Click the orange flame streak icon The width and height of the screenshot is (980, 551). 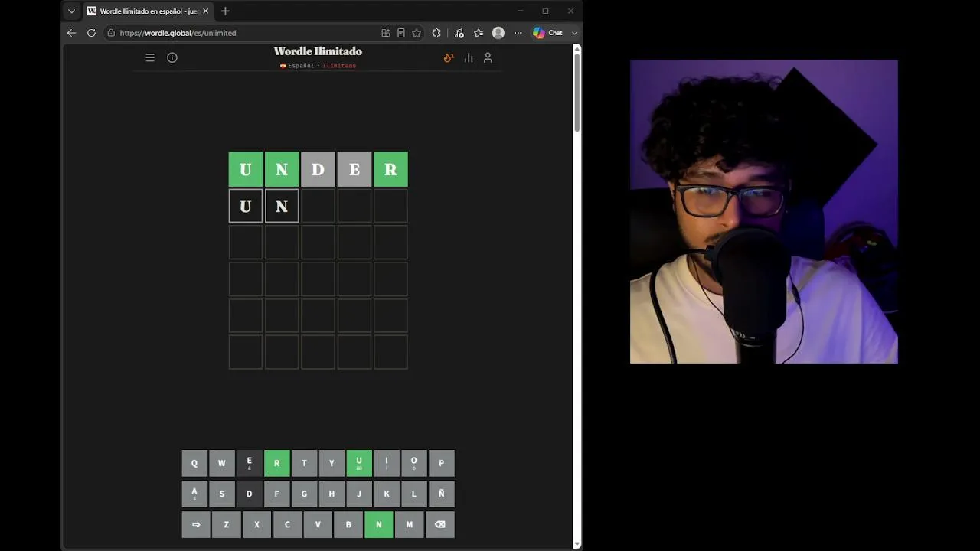[449, 57]
